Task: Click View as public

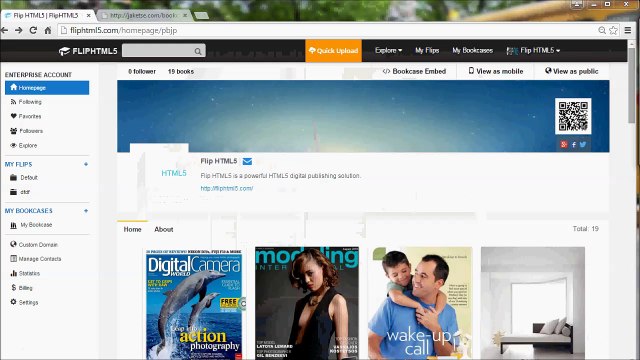Action: tap(571, 71)
